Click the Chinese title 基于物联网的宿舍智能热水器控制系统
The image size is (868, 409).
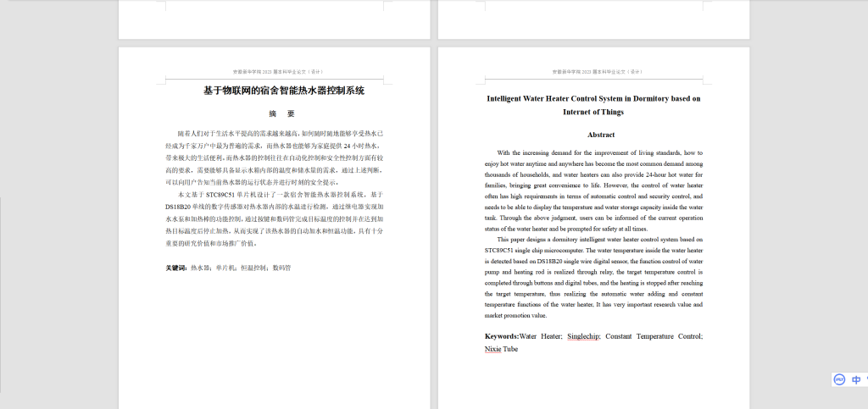[284, 91]
